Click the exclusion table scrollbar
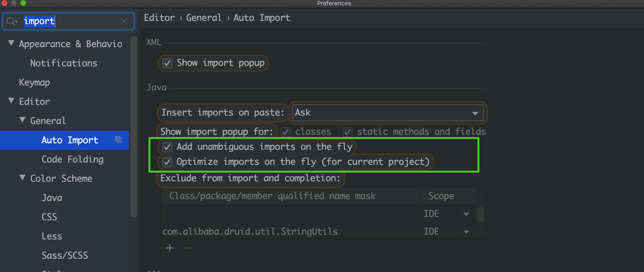Screen dimensions: 644x272 [480, 215]
